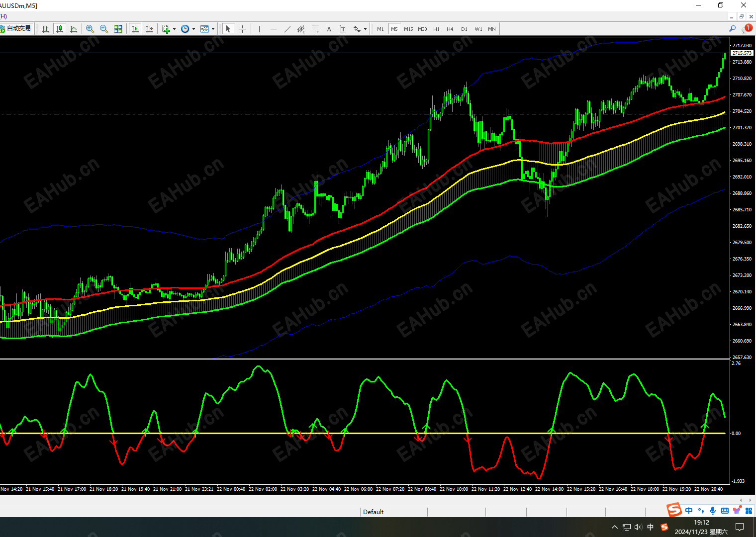756x537 pixels.
Task: Select the M5 timeframe button
Action: pyautogui.click(x=394, y=29)
